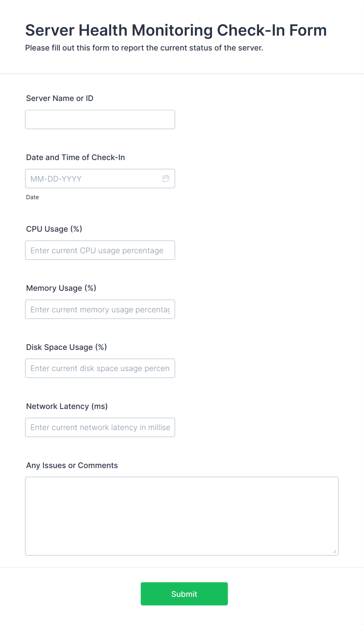Click the 'Disk Space Usage (%)' label
364x625 pixels.
(67, 347)
